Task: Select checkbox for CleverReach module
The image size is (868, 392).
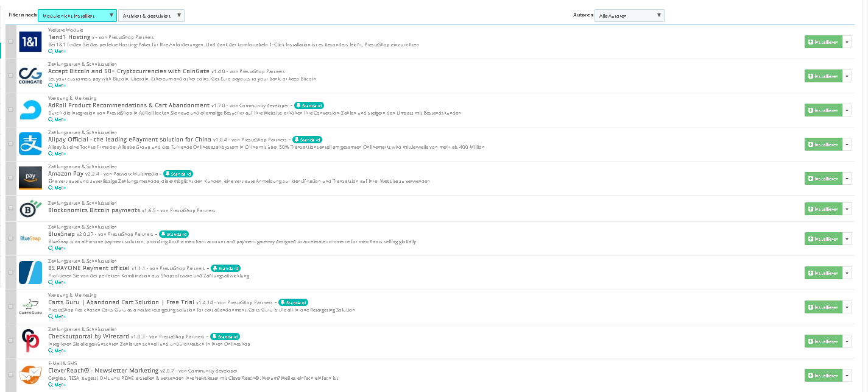Action: pyautogui.click(x=10, y=375)
